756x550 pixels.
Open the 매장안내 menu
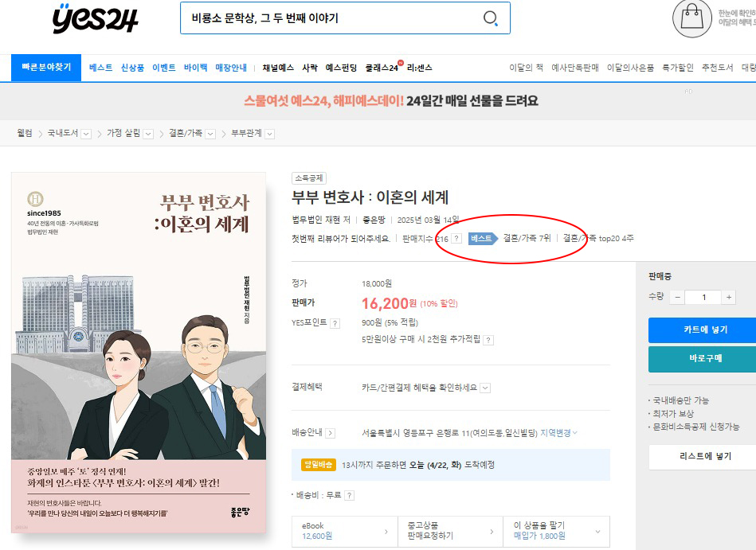click(231, 68)
